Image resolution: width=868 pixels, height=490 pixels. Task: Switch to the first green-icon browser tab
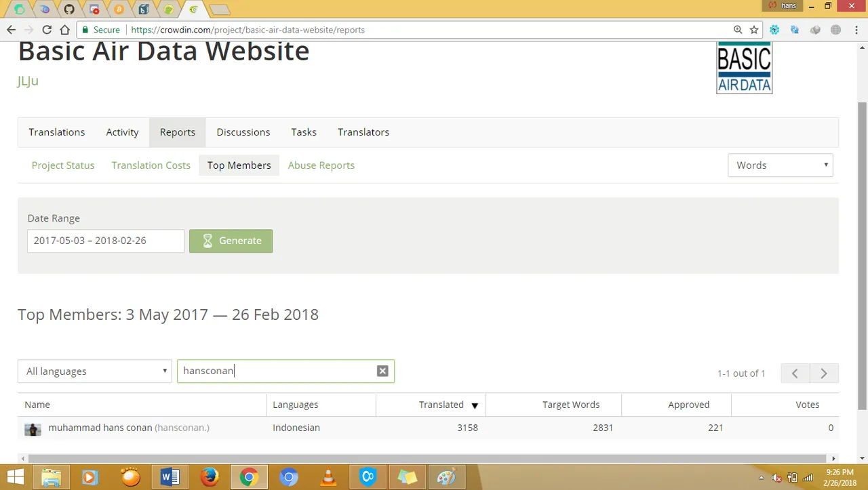coord(20,9)
